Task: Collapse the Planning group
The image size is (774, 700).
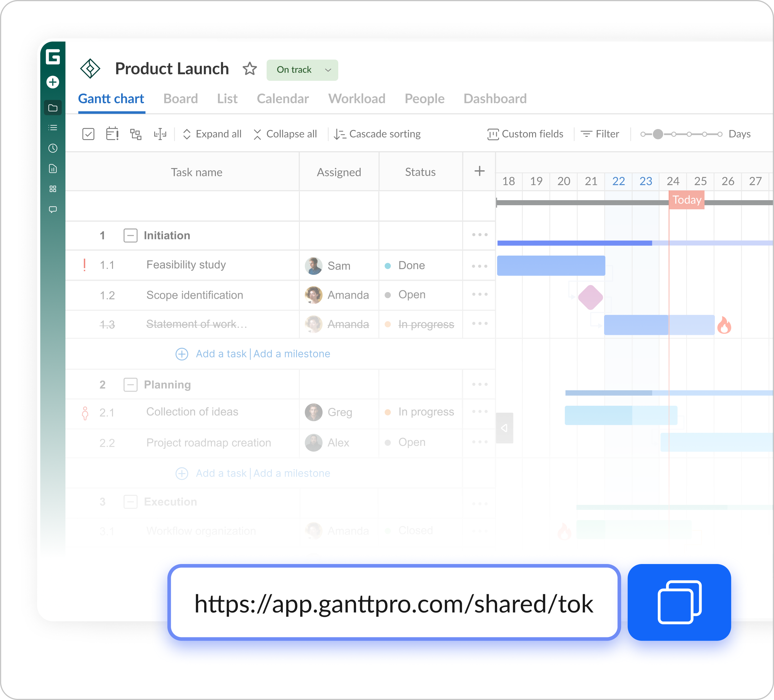Action: (130, 385)
